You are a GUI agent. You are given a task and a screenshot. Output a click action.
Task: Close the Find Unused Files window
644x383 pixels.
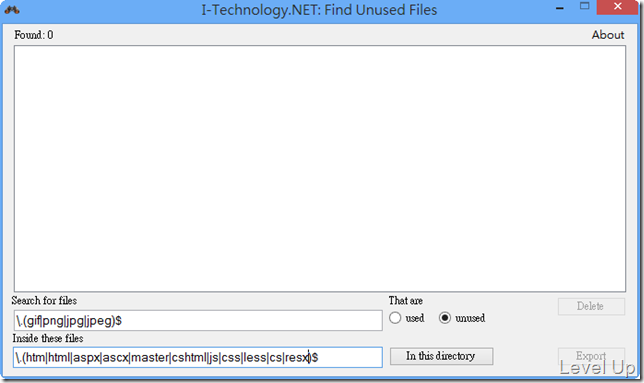[x=618, y=7]
